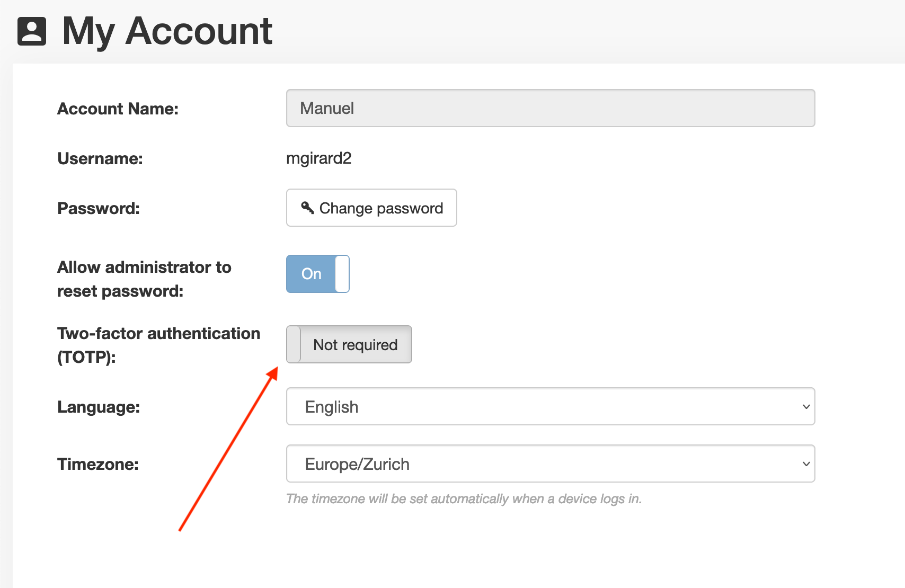This screenshot has height=588, width=905.
Task: Click the Change password button text
Action: coord(381,208)
